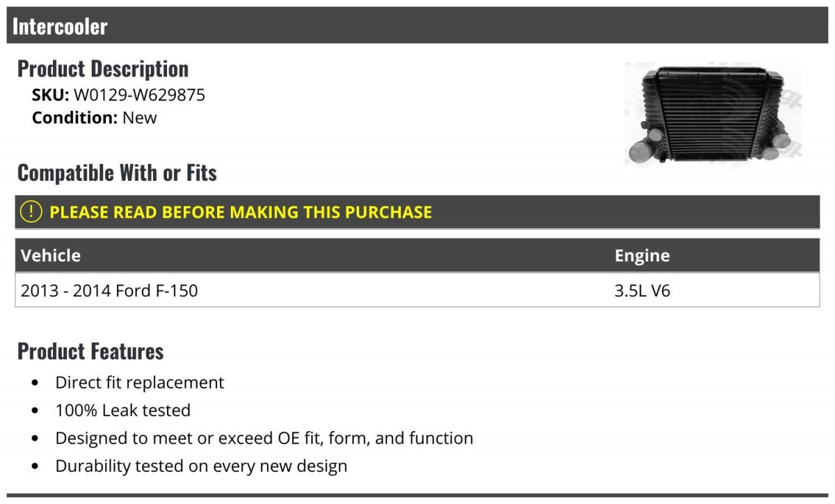Open the intercooler product thumbnail image
835x504 pixels.
click(x=713, y=113)
